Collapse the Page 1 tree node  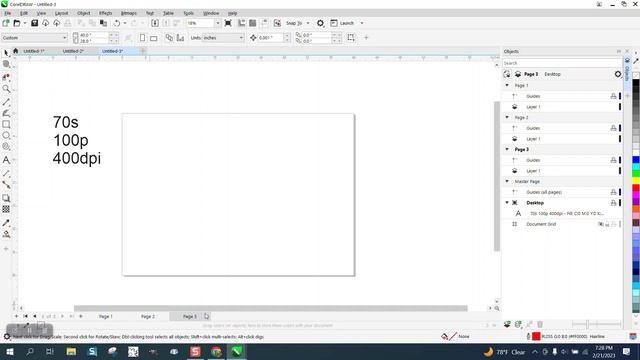pos(507,85)
